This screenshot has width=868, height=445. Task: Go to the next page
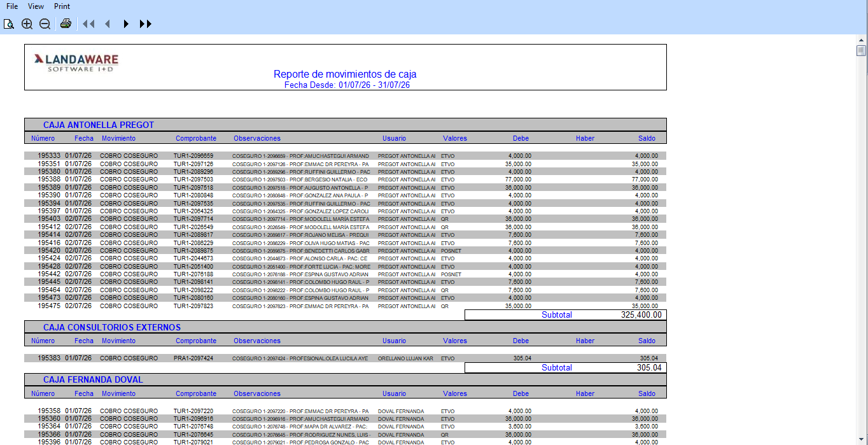click(126, 24)
